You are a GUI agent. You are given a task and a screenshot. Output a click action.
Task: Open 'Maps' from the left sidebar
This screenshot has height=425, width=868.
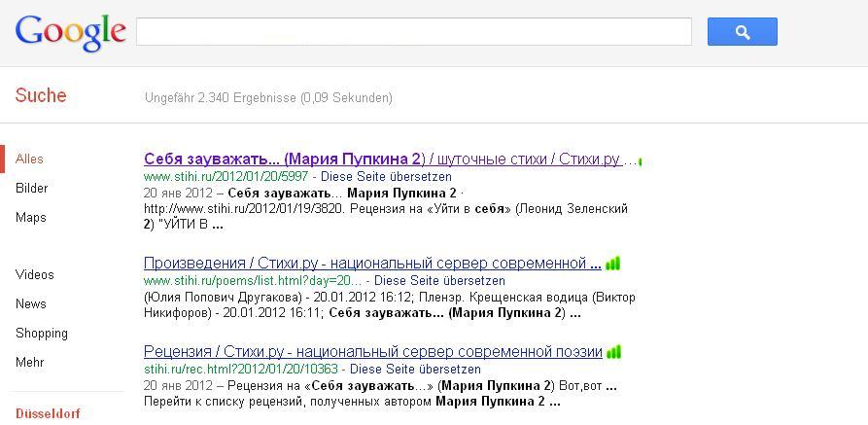[x=30, y=218]
